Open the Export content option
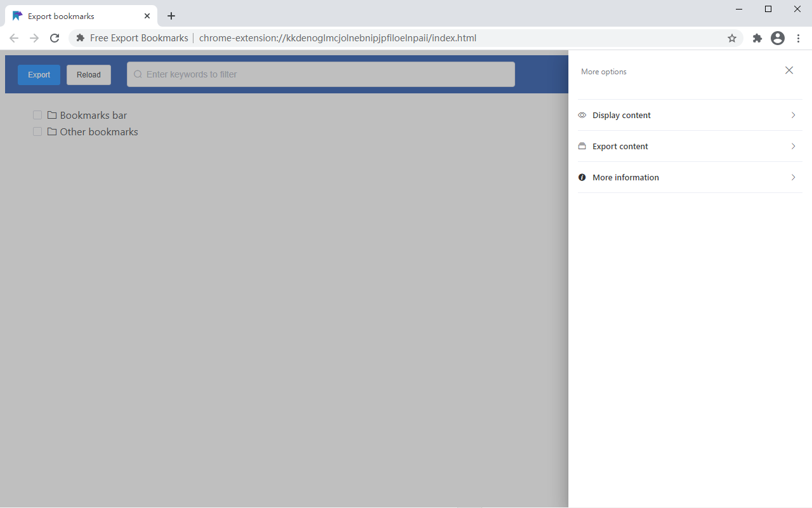 pos(690,146)
